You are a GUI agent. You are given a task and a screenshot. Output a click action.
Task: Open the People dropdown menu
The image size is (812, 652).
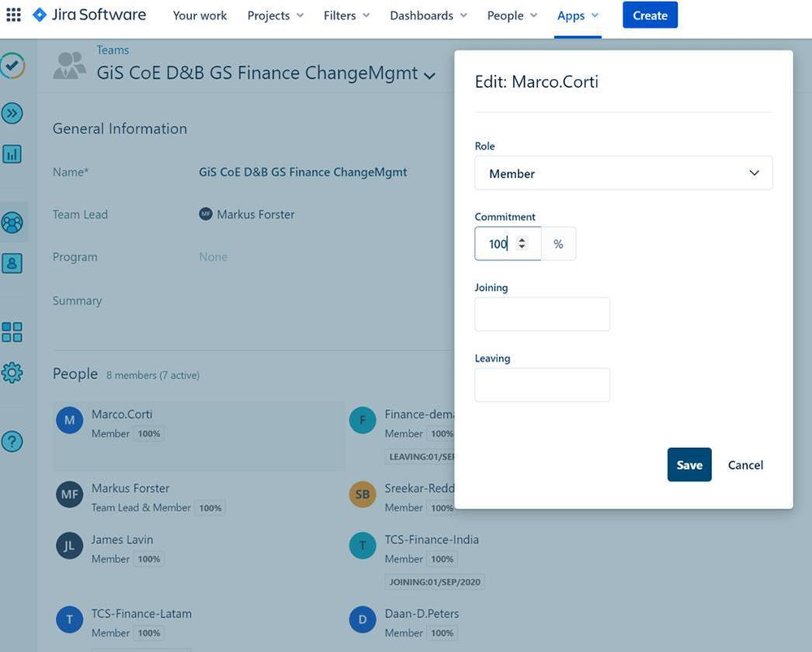coord(511,15)
